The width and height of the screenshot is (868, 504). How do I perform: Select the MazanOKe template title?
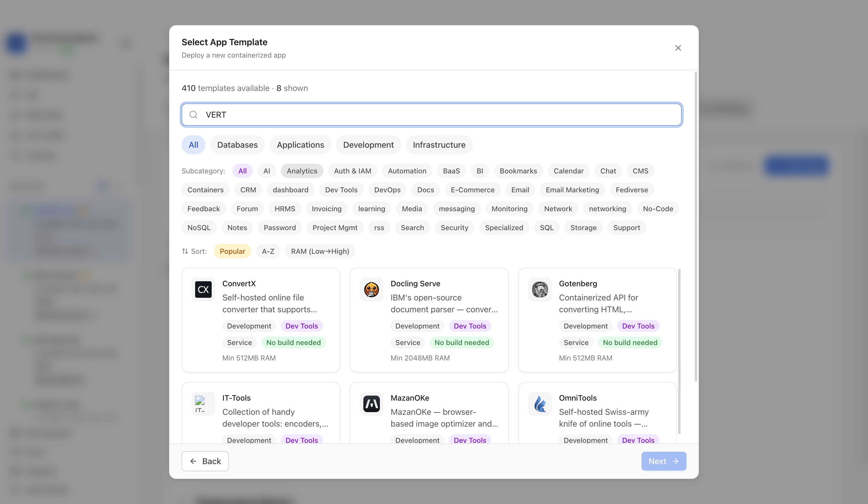click(x=409, y=398)
